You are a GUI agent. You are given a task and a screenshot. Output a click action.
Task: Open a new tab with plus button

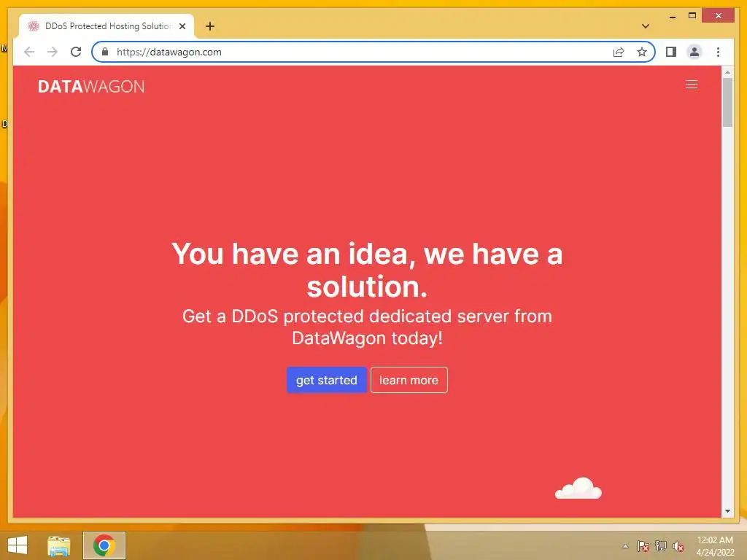[210, 26]
